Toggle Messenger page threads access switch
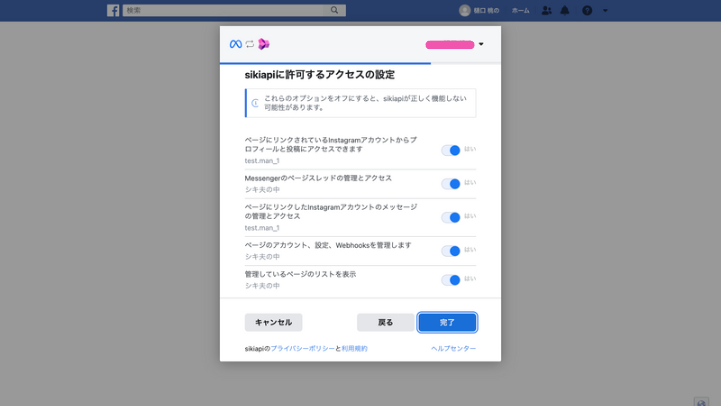Image resolution: width=721 pixels, height=406 pixels. point(451,184)
